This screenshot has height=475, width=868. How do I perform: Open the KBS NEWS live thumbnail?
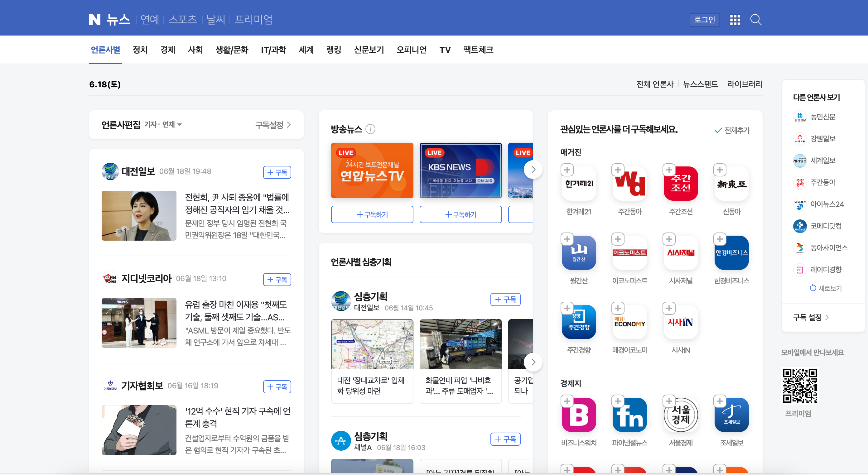pyautogui.click(x=460, y=170)
